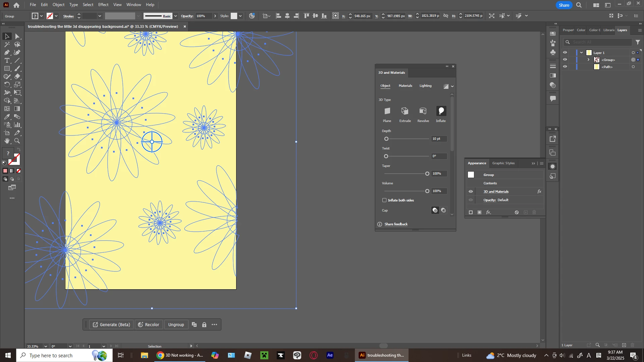Click the Ungroup button

point(176,325)
